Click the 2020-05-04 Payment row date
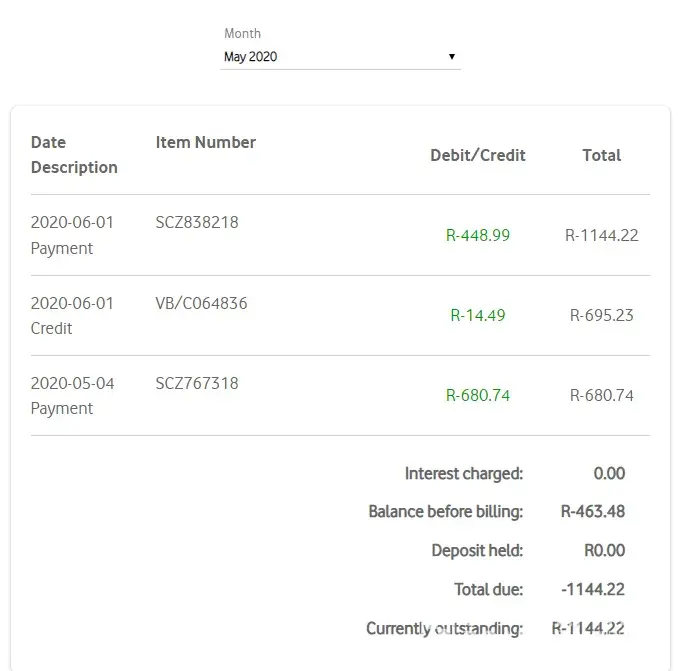Image resolution: width=682 pixels, height=671 pixels. coord(73,383)
